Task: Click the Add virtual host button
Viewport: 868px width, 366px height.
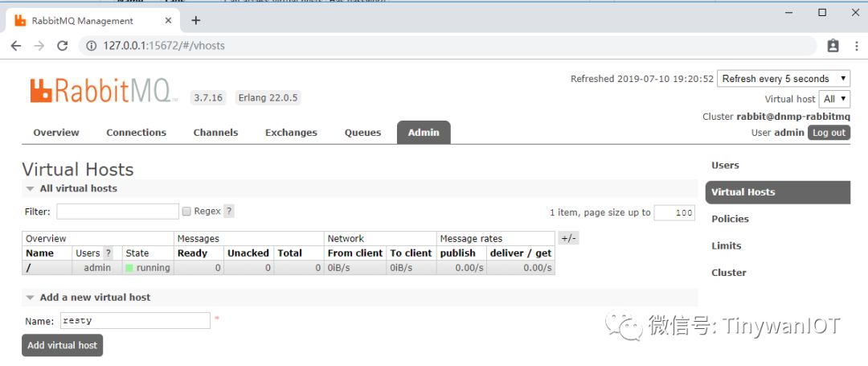Action: [x=62, y=345]
